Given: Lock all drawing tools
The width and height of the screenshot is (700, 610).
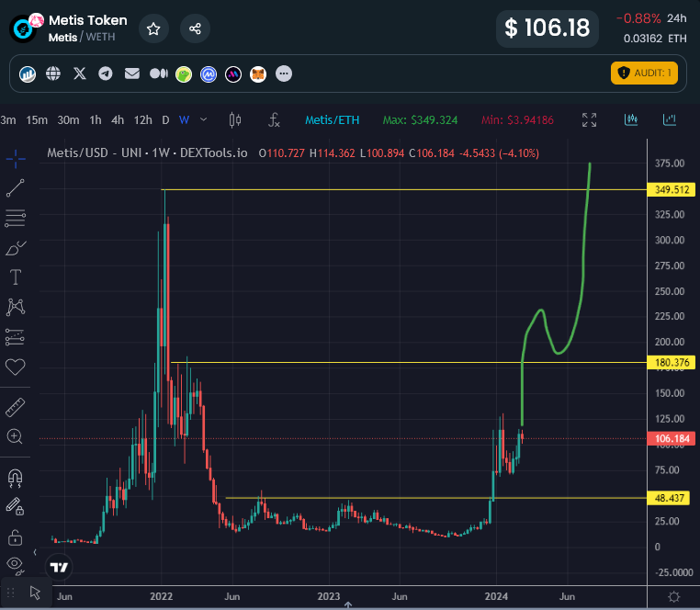Looking at the screenshot, I should pyautogui.click(x=16, y=537).
